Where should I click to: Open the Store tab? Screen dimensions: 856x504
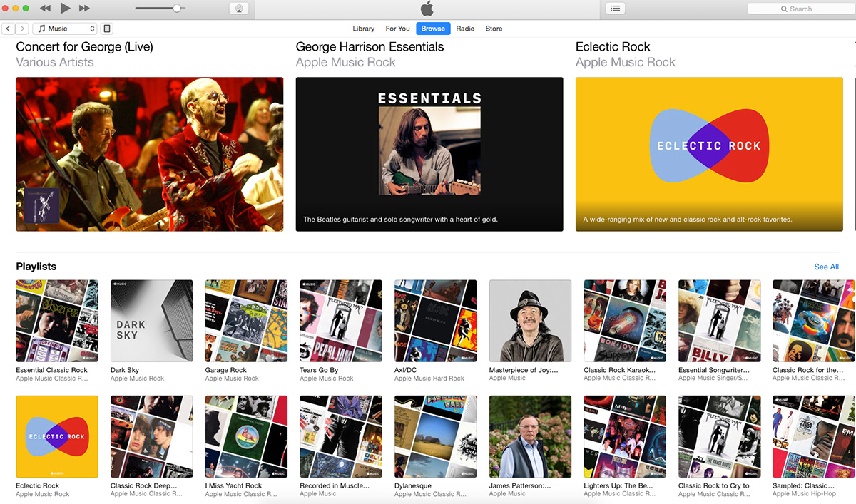click(x=494, y=29)
